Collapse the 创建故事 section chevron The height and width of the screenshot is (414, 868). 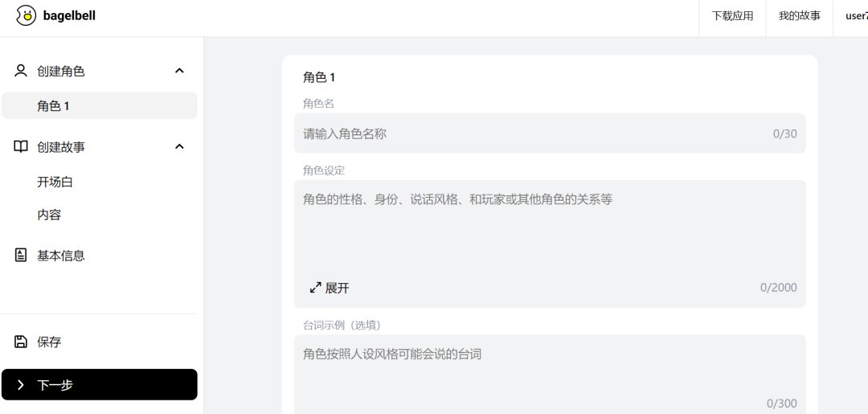[179, 146]
